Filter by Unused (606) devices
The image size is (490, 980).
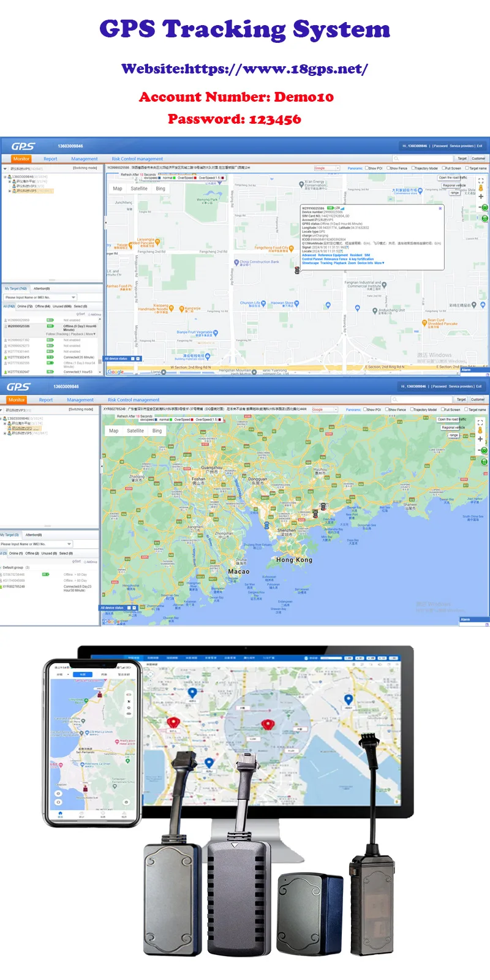(x=62, y=306)
